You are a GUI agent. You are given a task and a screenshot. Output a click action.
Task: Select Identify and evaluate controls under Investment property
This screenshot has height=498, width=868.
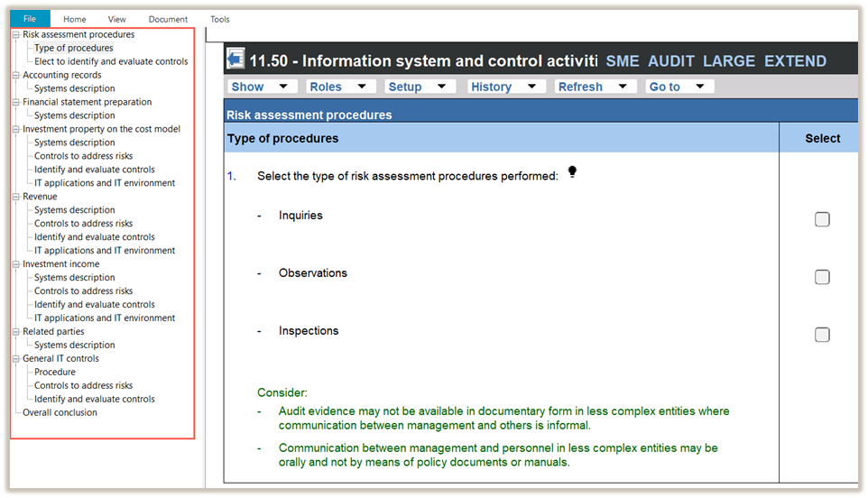[x=95, y=170]
